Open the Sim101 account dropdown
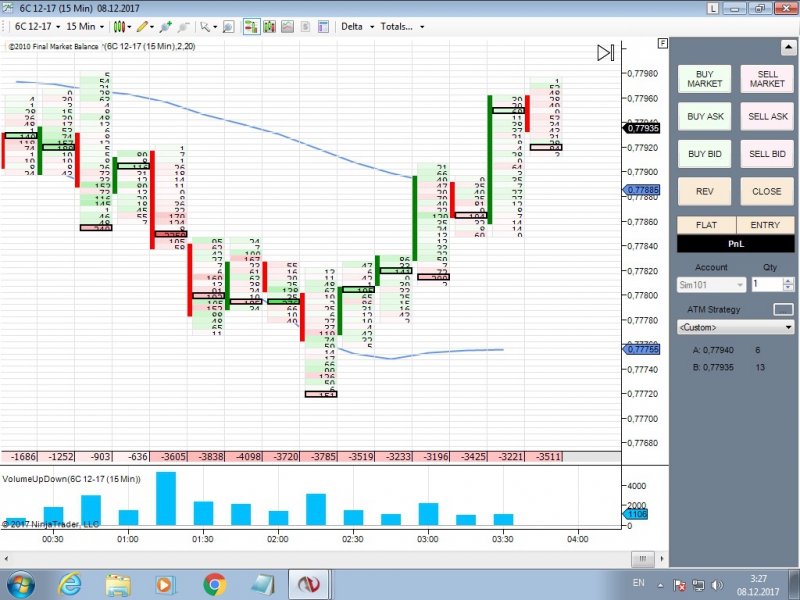This screenshot has height=600, width=800. (x=711, y=285)
